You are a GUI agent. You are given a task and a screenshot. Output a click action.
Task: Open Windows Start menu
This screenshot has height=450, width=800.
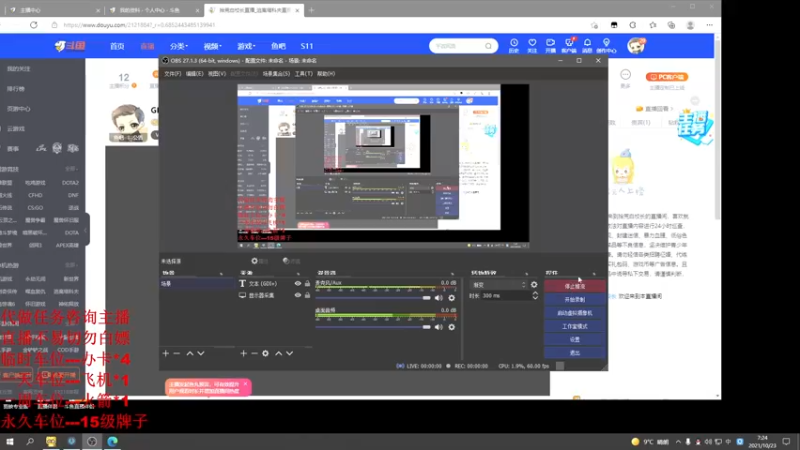tap(10, 441)
